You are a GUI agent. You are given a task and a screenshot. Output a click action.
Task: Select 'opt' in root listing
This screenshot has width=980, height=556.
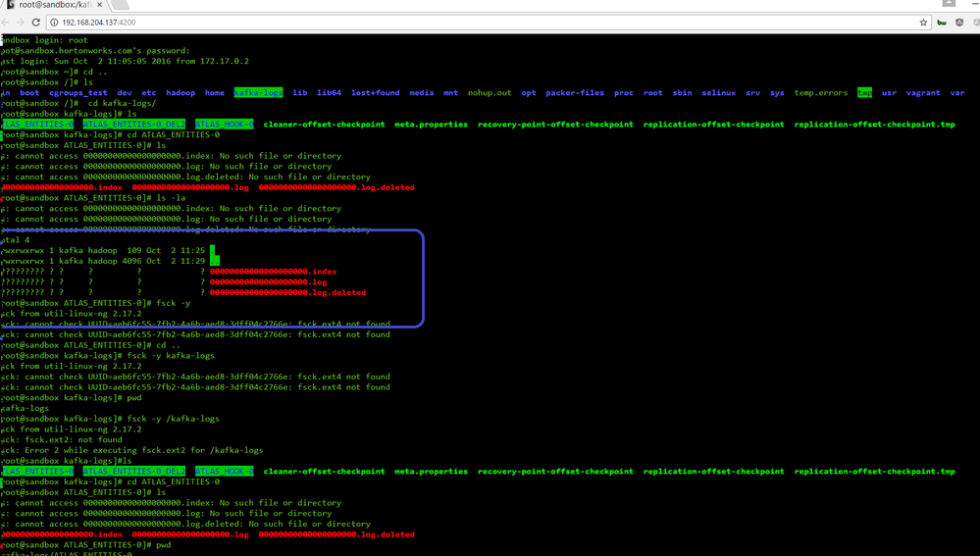point(529,92)
